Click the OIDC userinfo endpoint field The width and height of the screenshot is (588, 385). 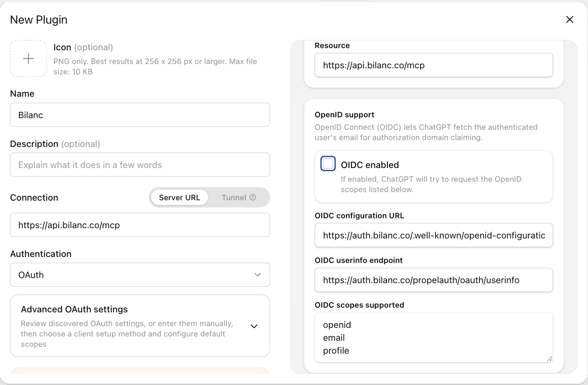pos(434,280)
